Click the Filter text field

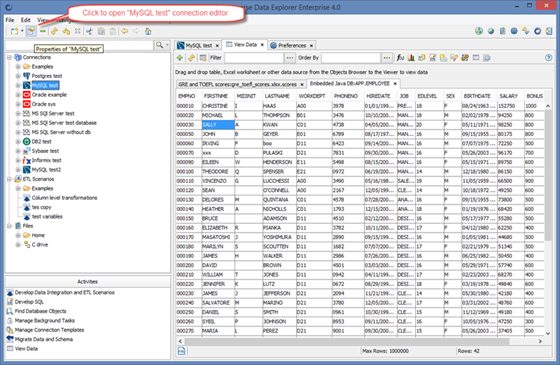254,58
